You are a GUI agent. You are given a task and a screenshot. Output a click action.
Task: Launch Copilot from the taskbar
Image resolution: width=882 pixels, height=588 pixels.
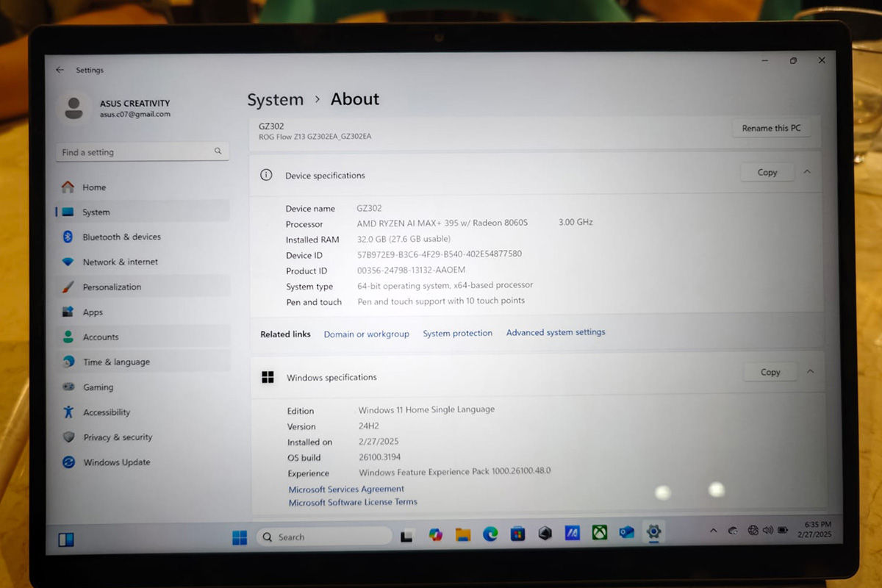(x=435, y=534)
